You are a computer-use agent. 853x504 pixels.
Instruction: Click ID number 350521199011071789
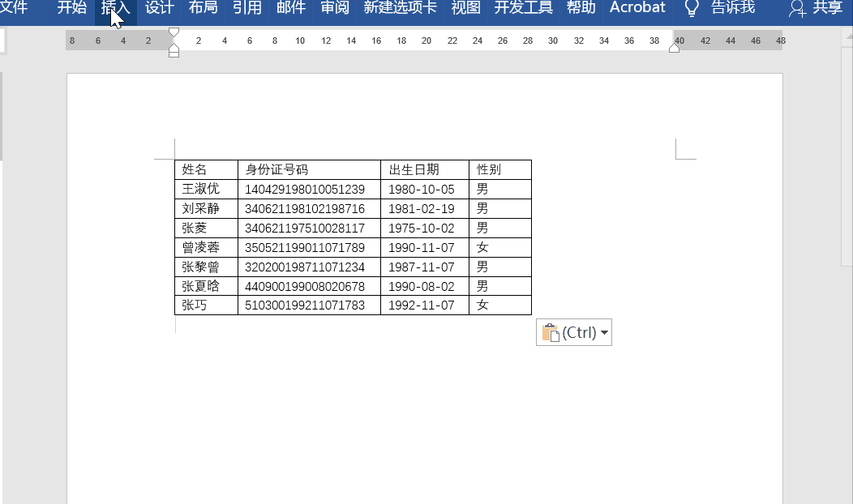[x=305, y=247]
